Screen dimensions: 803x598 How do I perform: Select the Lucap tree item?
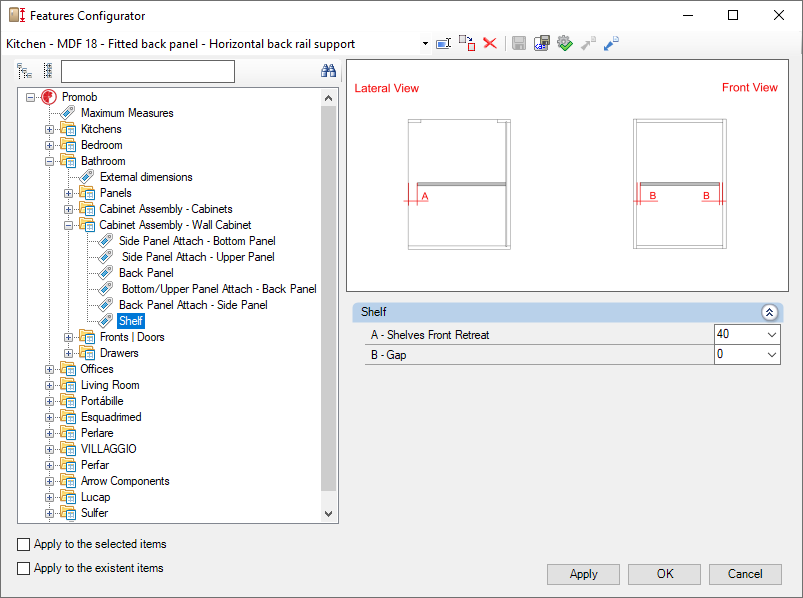pyautogui.click(x=95, y=497)
